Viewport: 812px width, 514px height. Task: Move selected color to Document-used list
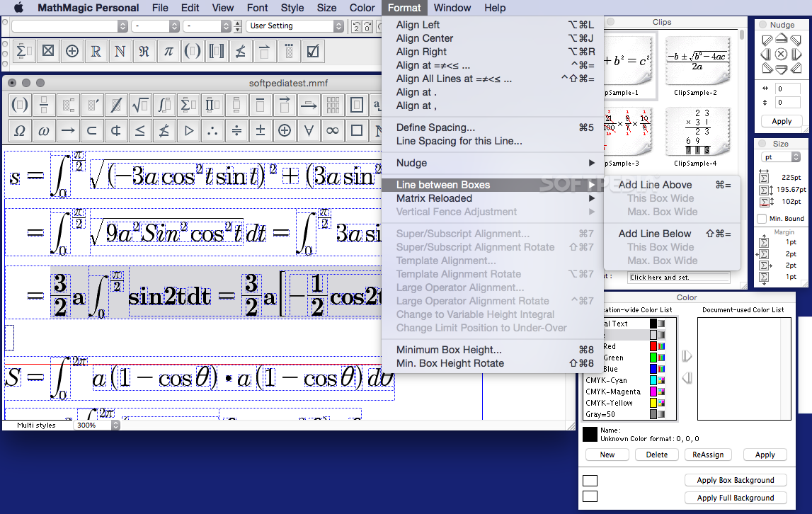(687, 356)
